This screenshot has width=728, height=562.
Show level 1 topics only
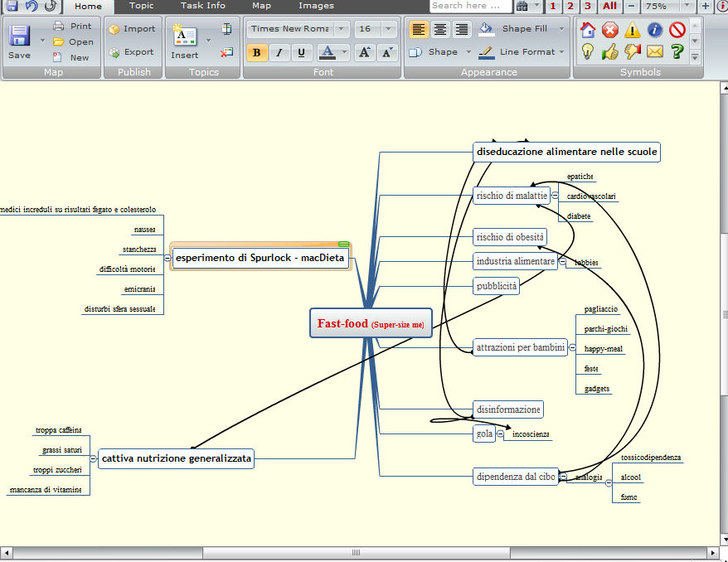(x=552, y=6)
